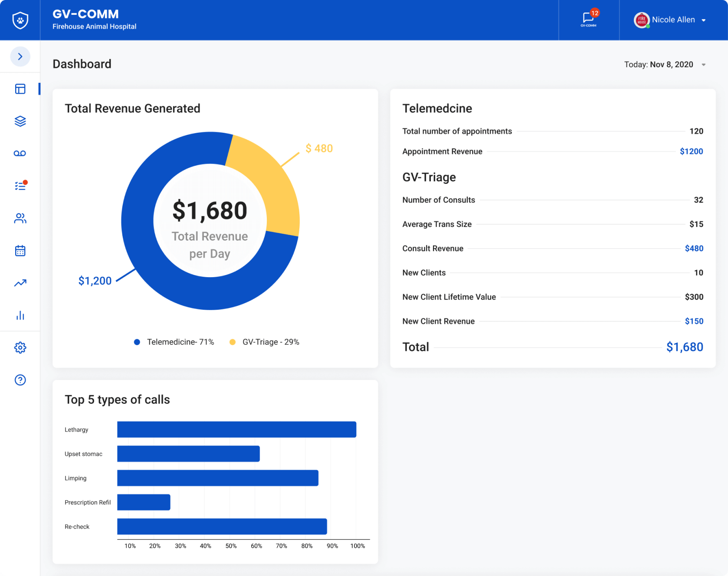This screenshot has height=576, width=728.
Task: Click the Prescription Refil bar
Action: 144,502
